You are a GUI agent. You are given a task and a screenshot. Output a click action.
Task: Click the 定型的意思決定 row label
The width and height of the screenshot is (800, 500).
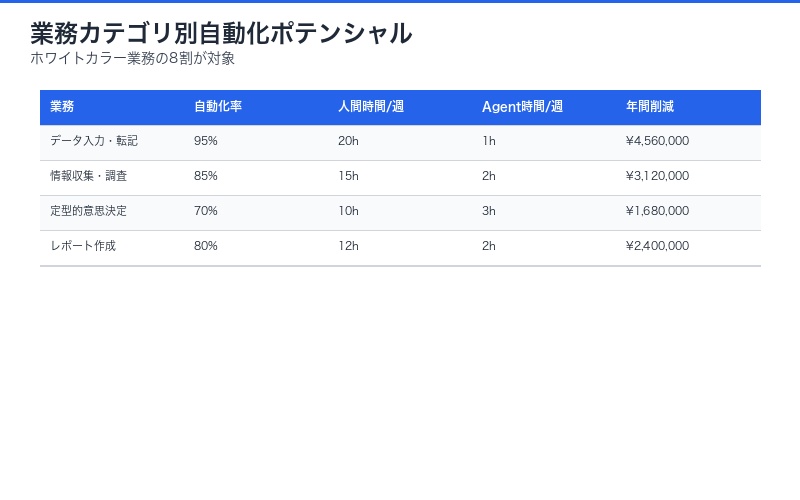(89, 211)
